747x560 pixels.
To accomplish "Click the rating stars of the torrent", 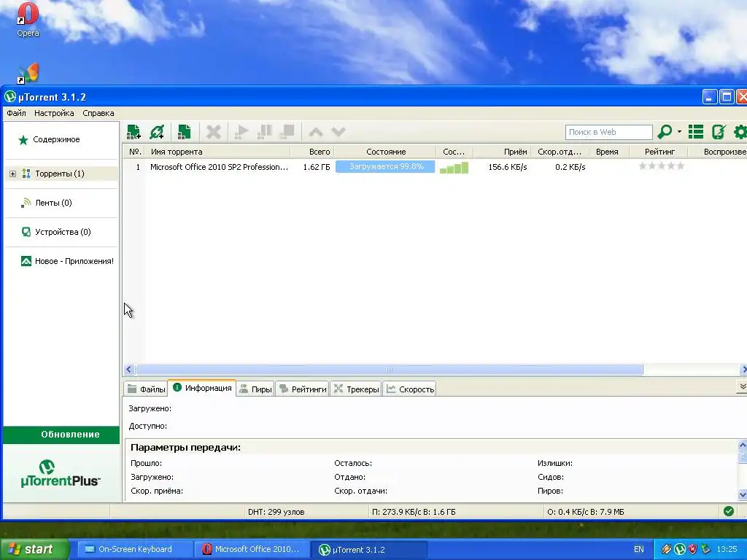I will point(661,166).
